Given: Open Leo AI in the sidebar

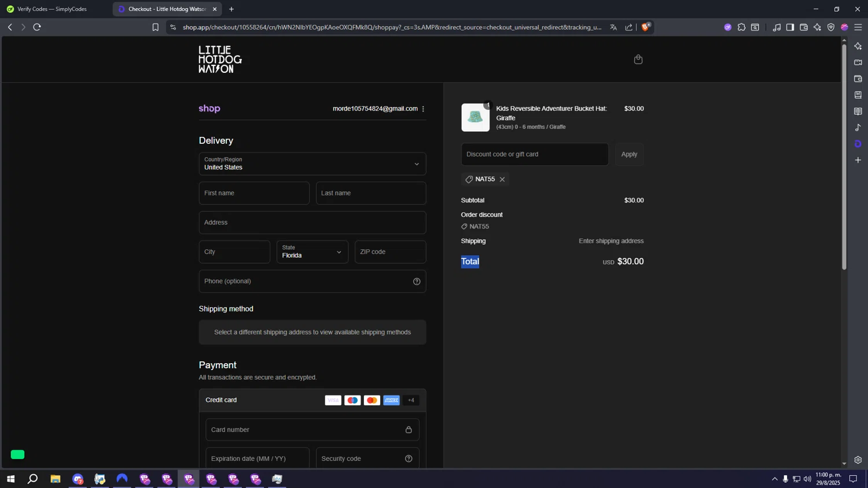Looking at the screenshot, I should click(858, 46).
